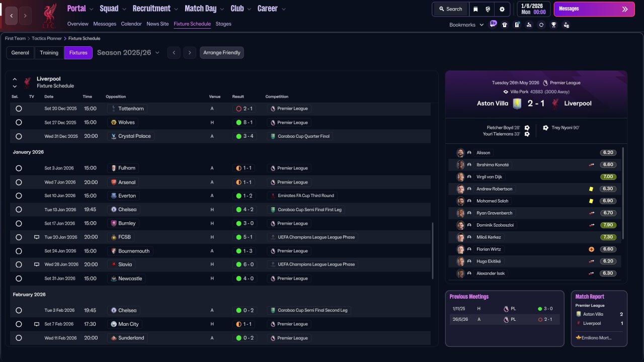Expand the Career menu chevron
644x362 pixels.
pyautogui.click(x=284, y=9)
